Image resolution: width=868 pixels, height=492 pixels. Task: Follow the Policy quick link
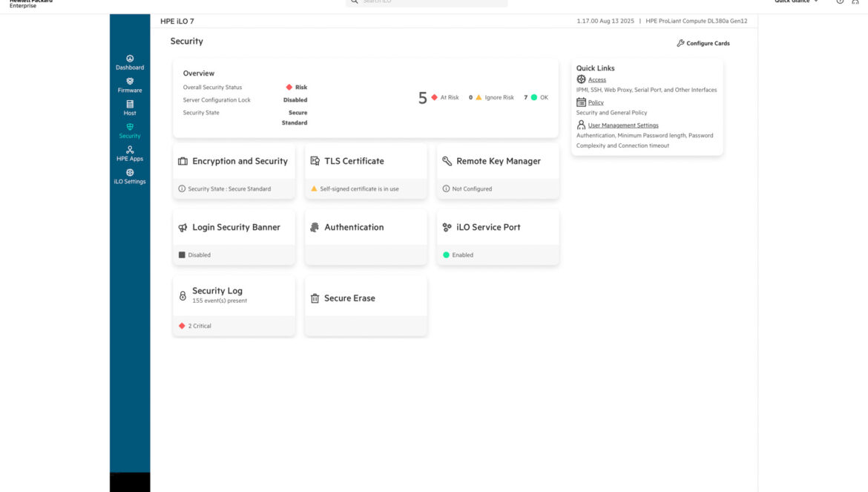(x=595, y=102)
